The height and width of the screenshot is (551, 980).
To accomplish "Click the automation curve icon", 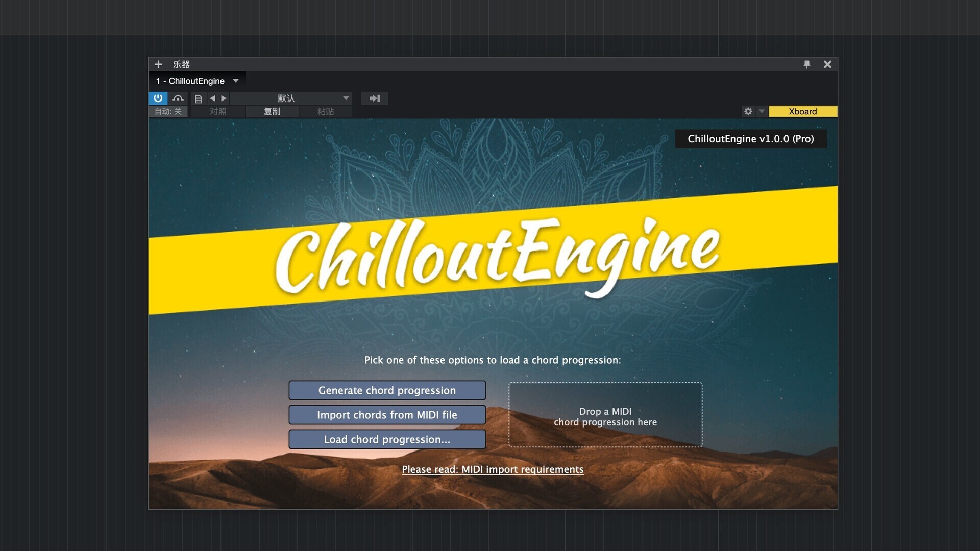I will [x=178, y=98].
